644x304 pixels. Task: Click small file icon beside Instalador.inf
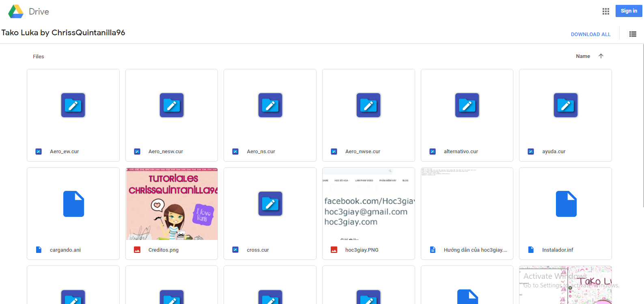531,250
